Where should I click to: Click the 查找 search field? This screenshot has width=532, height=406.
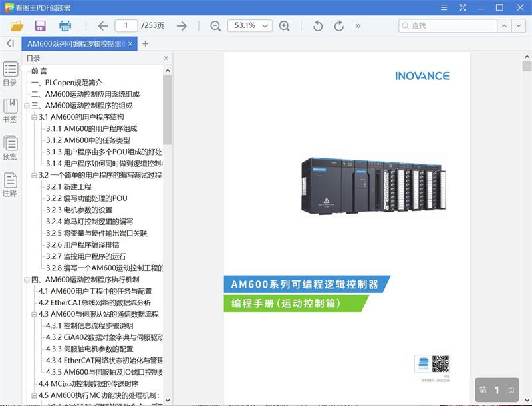(x=448, y=26)
